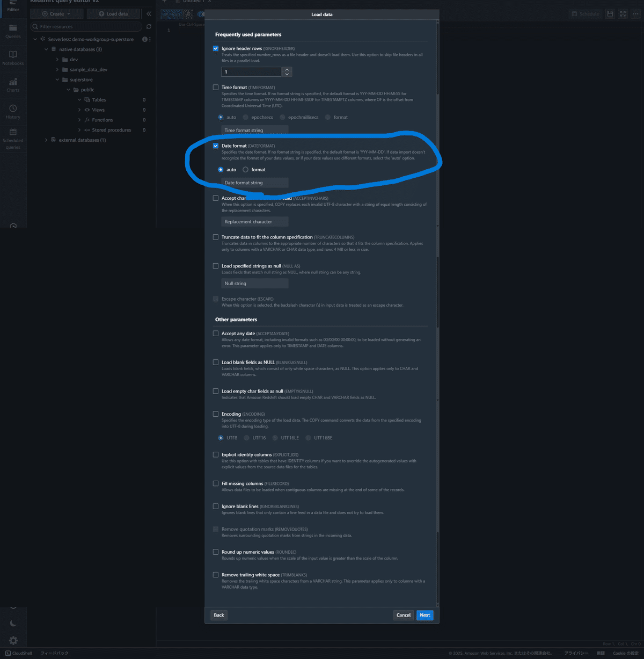Screen dimensions: 644x659
Task: View query History from the sidebar
Action: pyautogui.click(x=13, y=111)
